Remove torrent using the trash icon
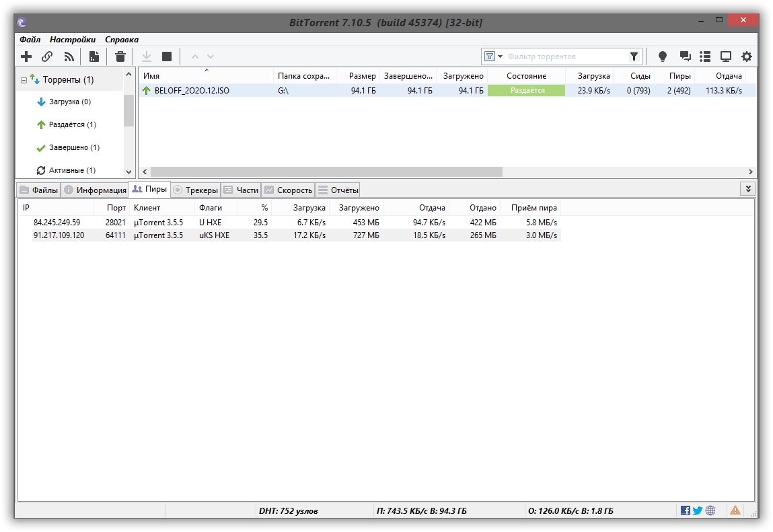 click(x=120, y=56)
